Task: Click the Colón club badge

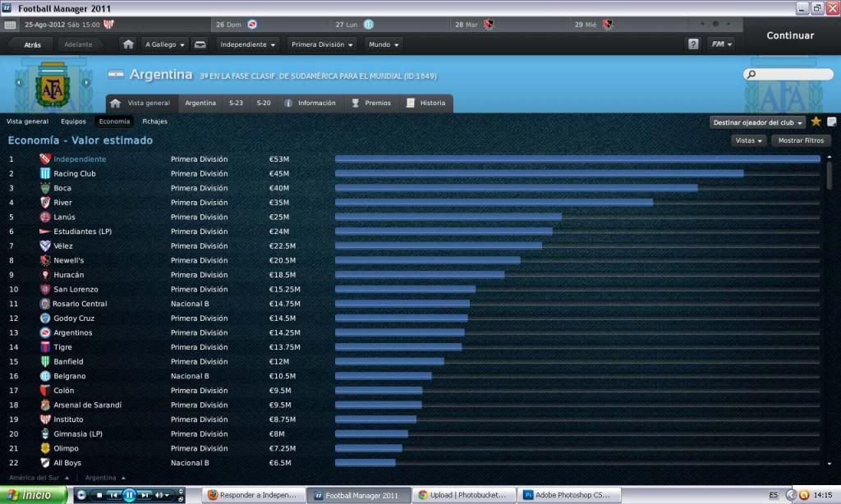Action: tap(45, 391)
